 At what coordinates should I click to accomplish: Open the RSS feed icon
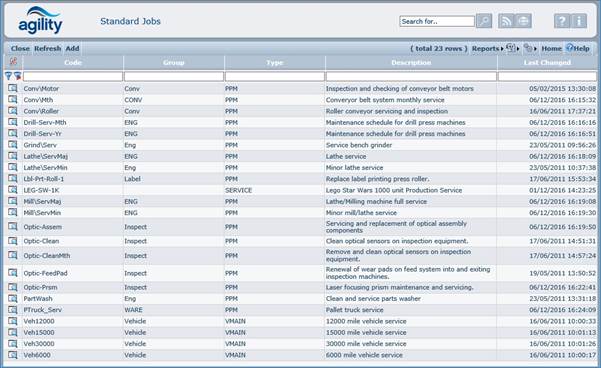(506, 21)
